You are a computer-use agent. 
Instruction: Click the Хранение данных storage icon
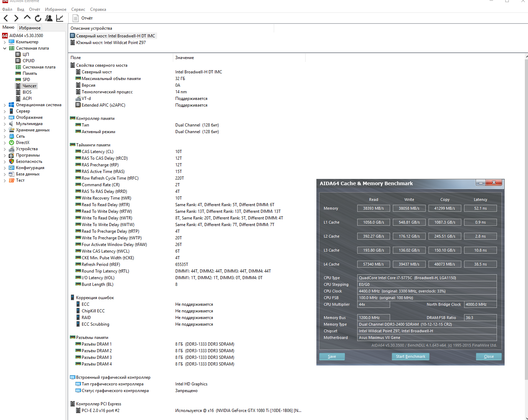pos(12,130)
